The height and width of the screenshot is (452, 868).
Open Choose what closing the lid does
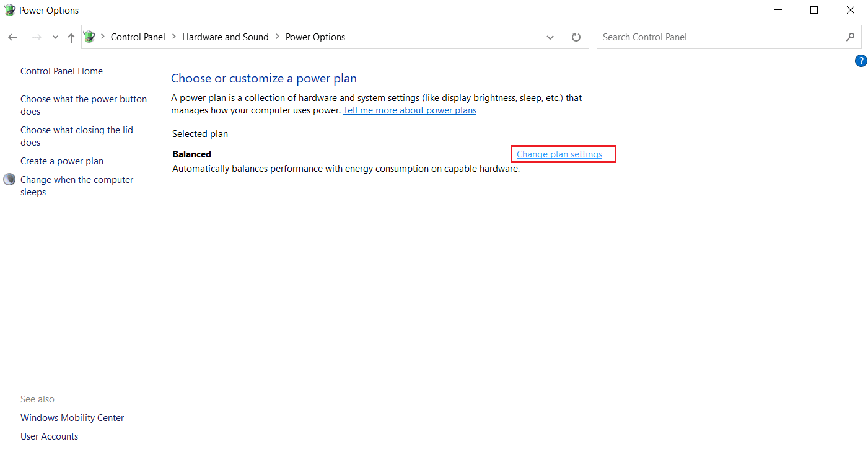[77, 136]
